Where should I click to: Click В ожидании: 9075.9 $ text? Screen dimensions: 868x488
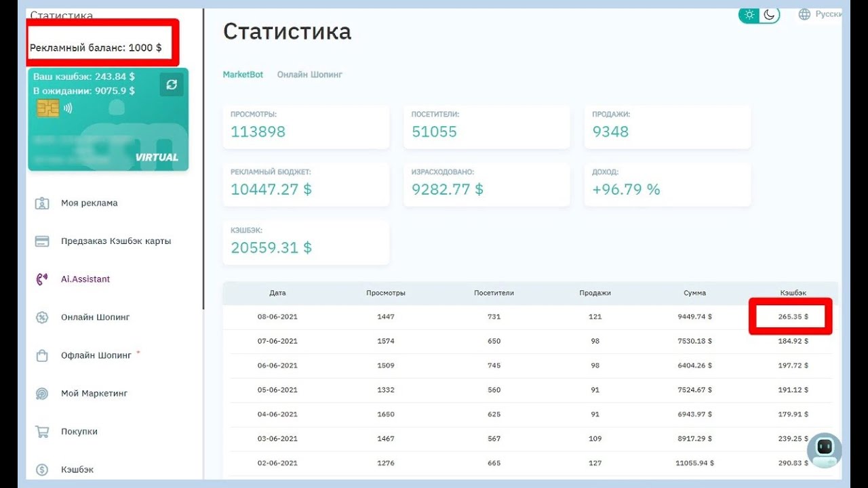(x=84, y=91)
